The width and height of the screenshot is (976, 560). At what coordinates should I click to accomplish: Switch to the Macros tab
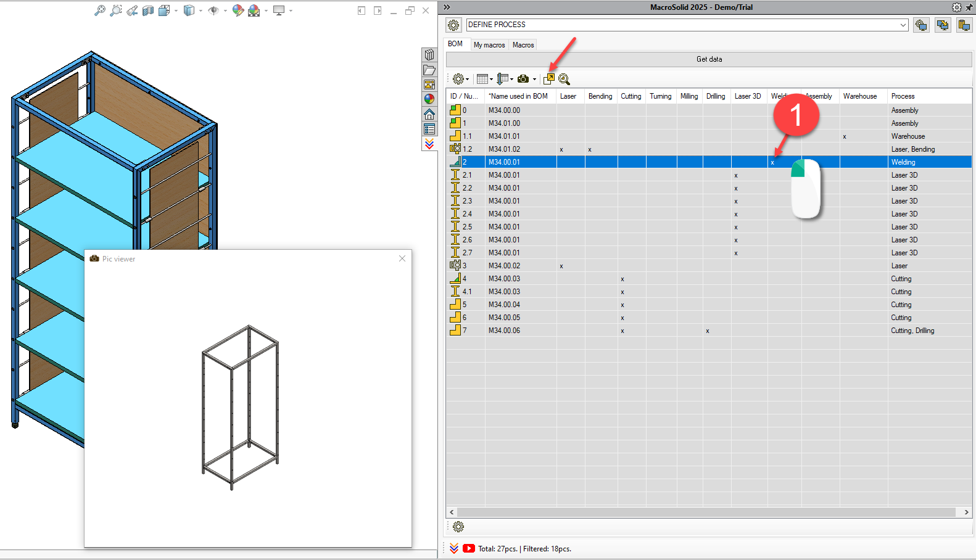point(523,45)
